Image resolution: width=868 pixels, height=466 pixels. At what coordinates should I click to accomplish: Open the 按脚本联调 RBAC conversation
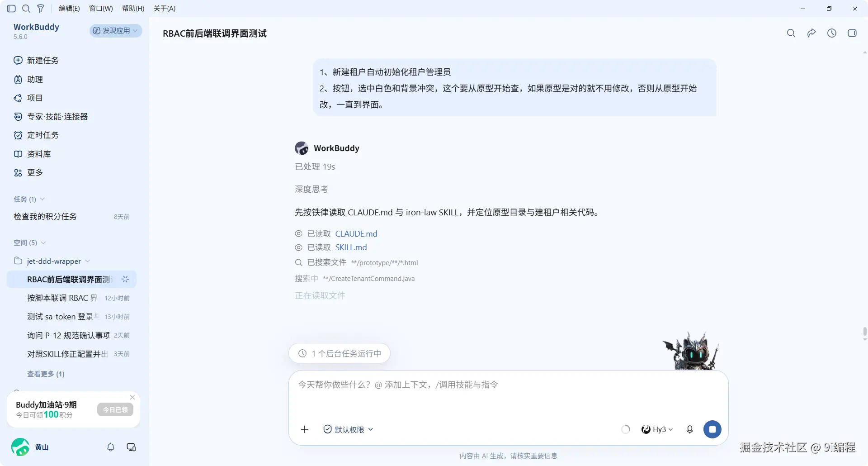click(71, 298)
